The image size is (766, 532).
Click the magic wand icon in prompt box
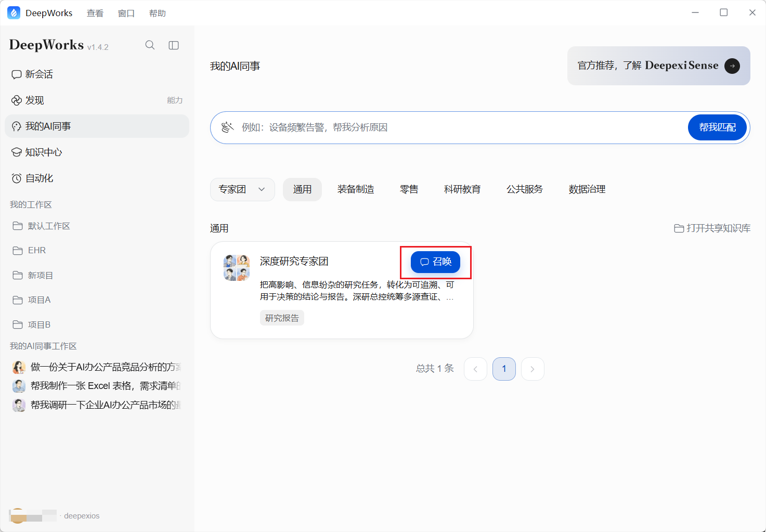click(x=227, y=127)
